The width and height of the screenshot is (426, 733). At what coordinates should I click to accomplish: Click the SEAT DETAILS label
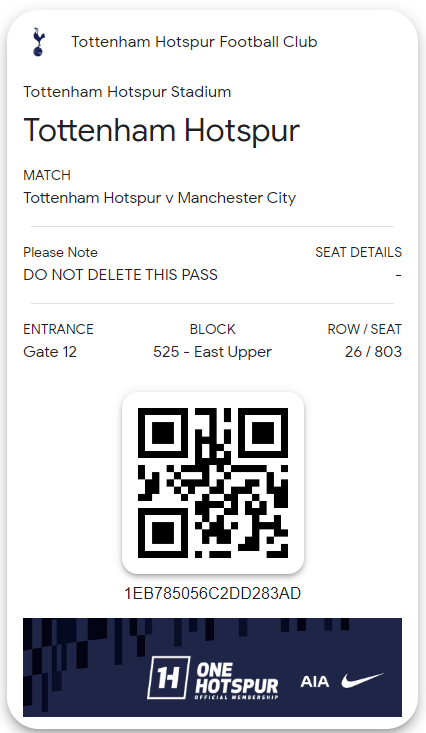(358, 252)
